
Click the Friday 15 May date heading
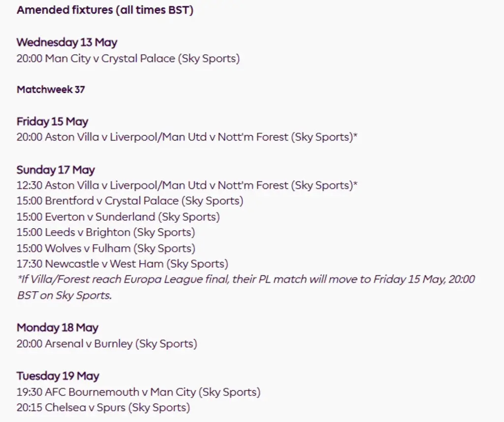52,121
